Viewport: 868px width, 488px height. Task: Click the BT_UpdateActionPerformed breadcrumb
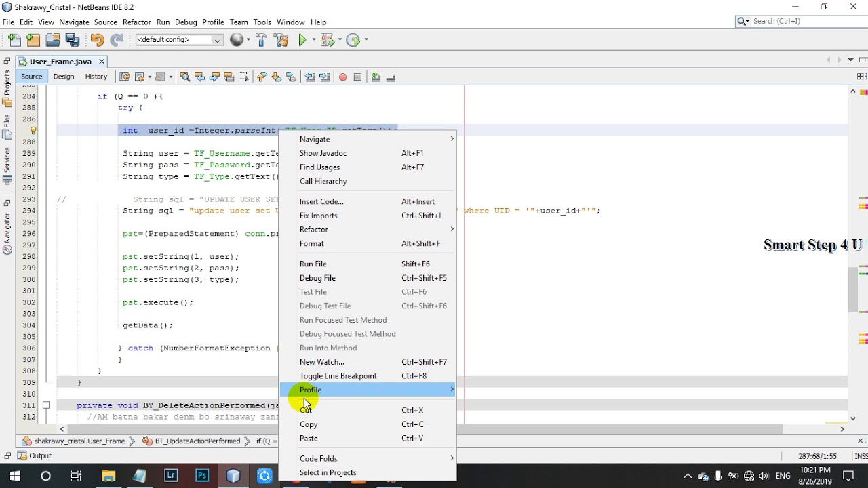192,441
